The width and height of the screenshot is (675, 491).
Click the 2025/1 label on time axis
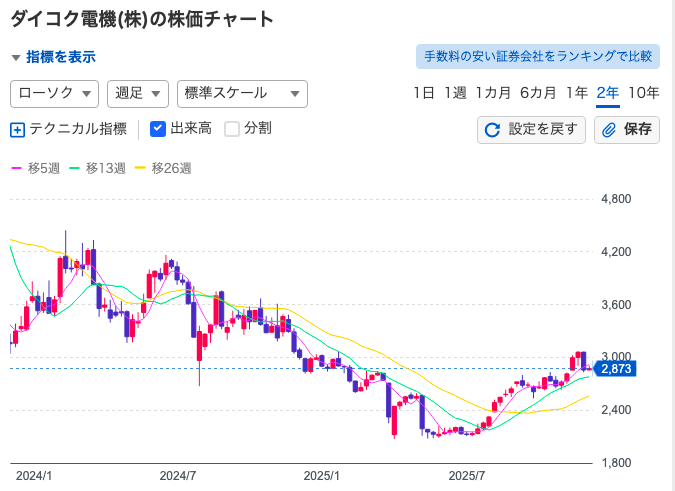pyautogui.click(x=323, y=475)
